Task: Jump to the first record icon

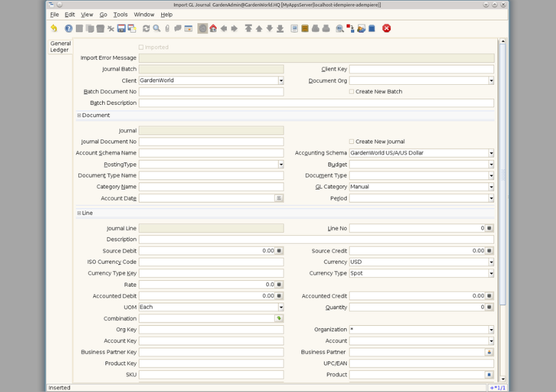Action: pos(248,28)
